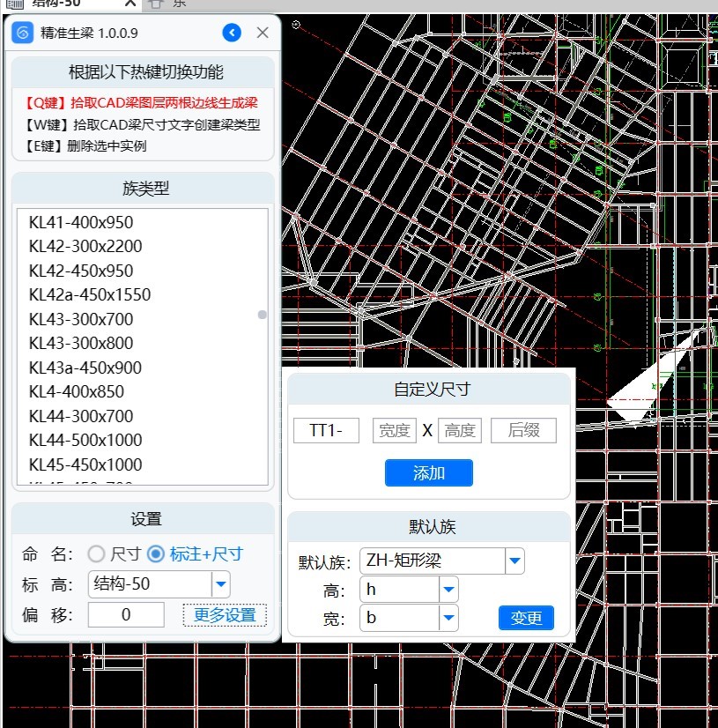
Task: Select KL41-400x950 in the type list
Action: pyautogui.click(x=81, y=222)
